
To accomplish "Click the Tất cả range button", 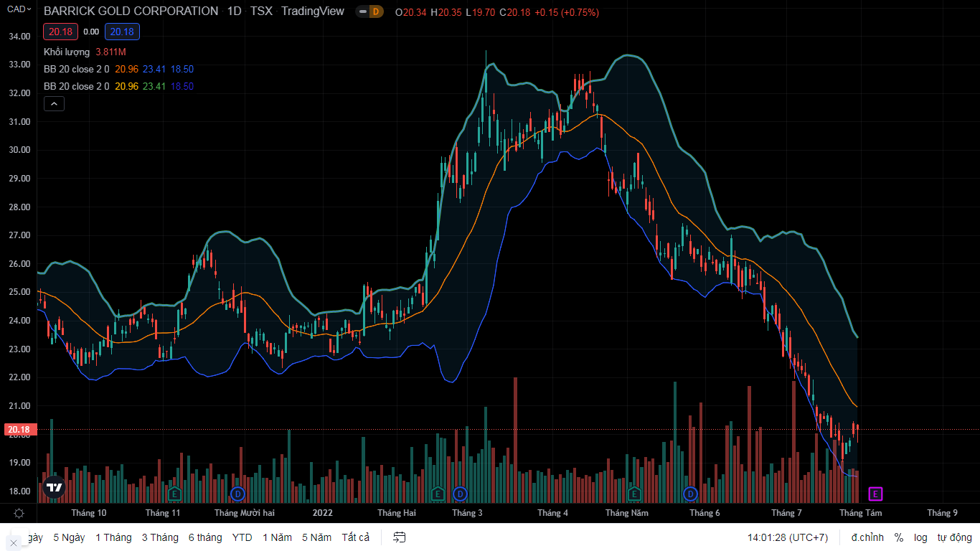I will (x=356, y=537).
